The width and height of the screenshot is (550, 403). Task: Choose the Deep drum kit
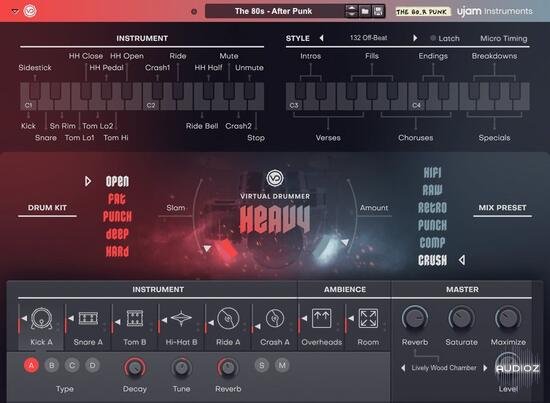click(x=117, y=234)
